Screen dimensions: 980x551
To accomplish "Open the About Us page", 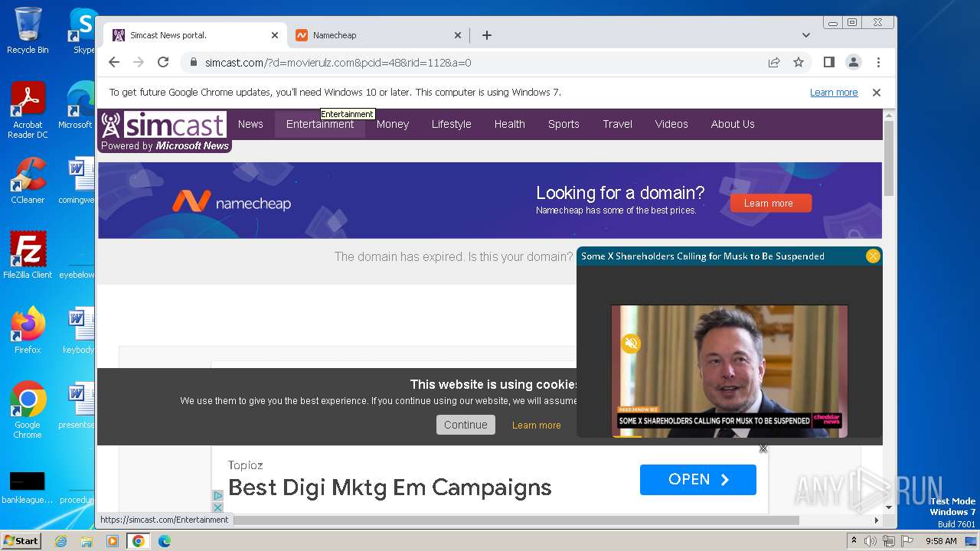I will [733, 124].
